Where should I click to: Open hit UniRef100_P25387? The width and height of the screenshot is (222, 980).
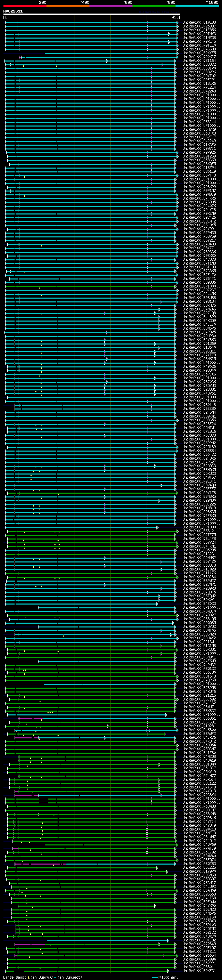199,26
